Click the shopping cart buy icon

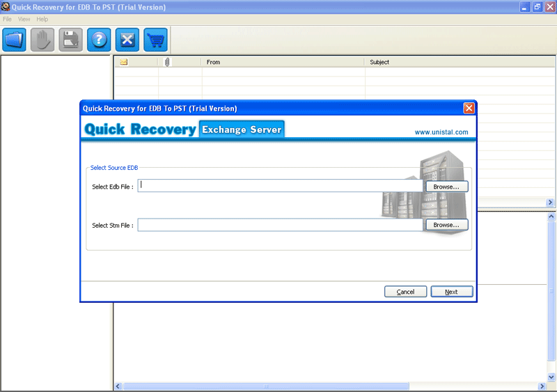155,39
